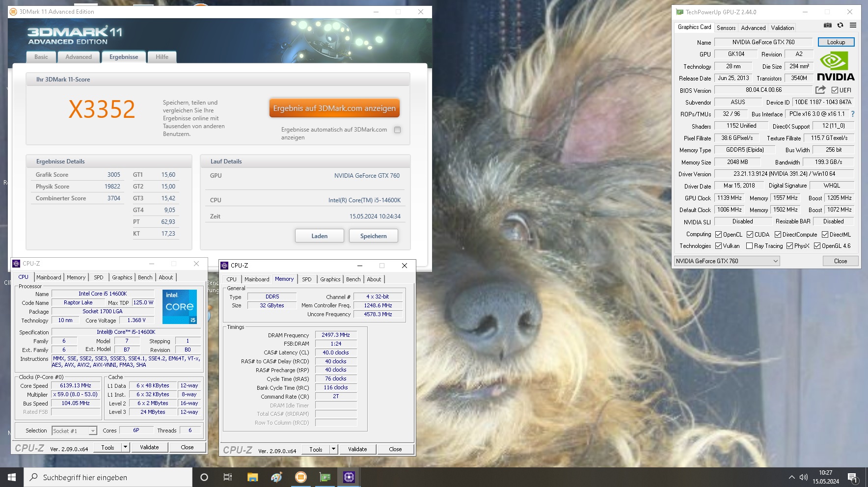
Task: Open the Hilfe tab in 3DMark
Action: coord(162,57)
